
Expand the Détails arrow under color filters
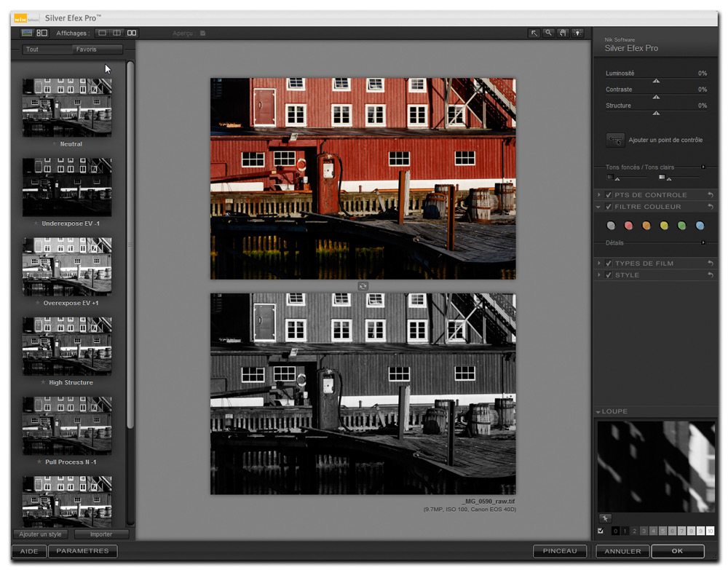click(x=703, y=242)
